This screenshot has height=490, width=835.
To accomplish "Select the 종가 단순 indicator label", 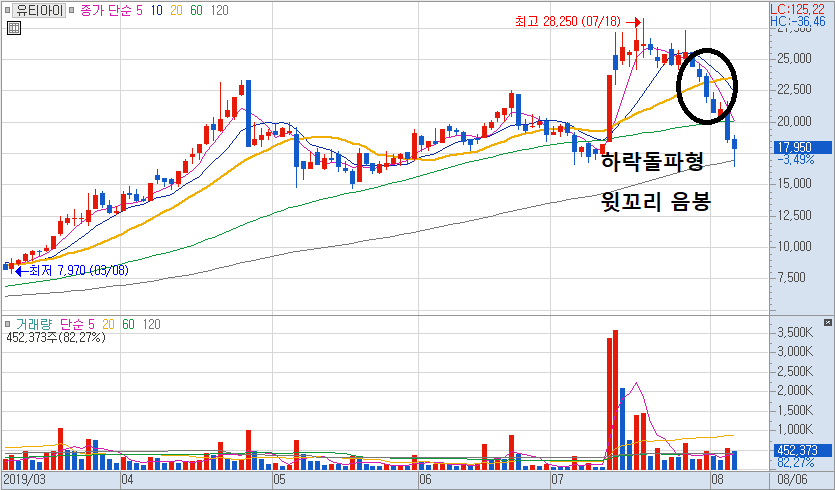I will (105, 10).
